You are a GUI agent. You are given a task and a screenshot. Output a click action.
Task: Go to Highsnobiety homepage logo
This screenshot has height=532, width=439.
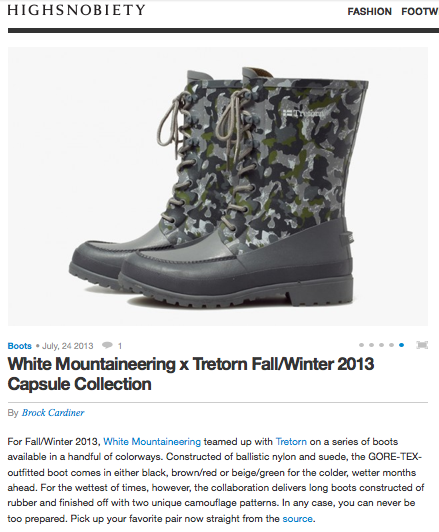(x=76, y=10)
